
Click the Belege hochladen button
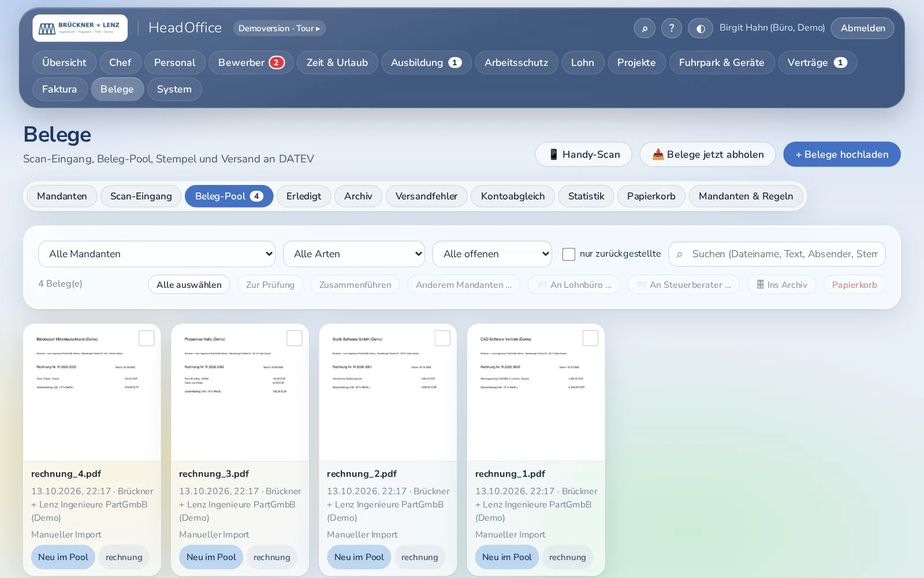coord(842,154)
